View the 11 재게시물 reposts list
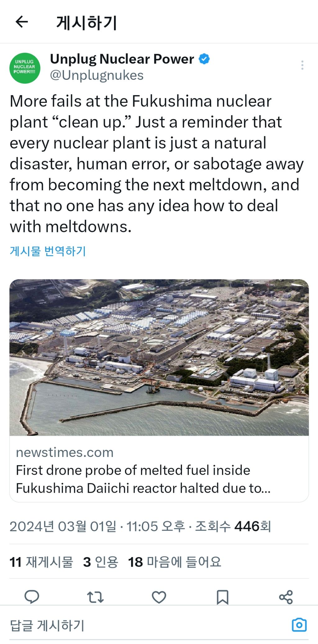318x644 pixels. [41, 562]
